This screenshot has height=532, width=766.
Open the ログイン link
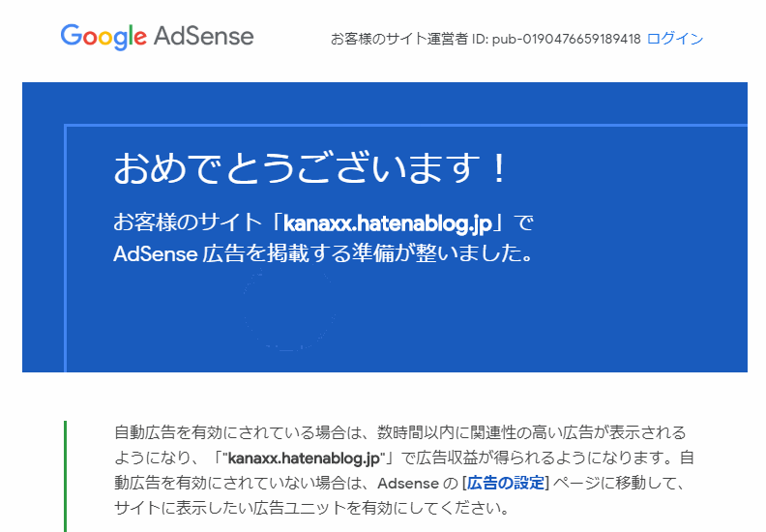tap(675, 39)
